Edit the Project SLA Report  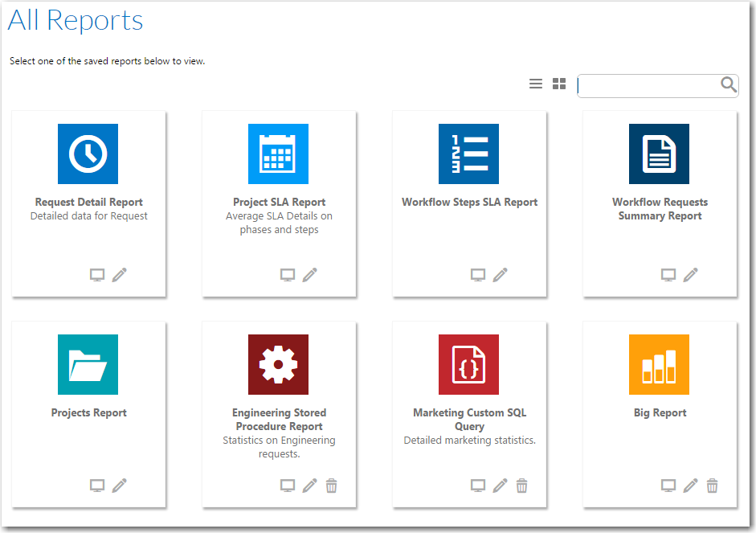310,275
